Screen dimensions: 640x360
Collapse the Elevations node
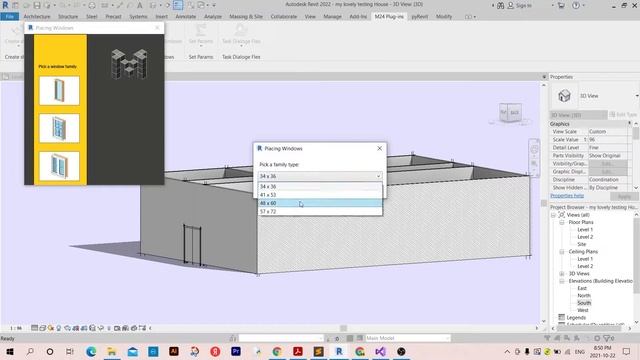pos(562,281)
